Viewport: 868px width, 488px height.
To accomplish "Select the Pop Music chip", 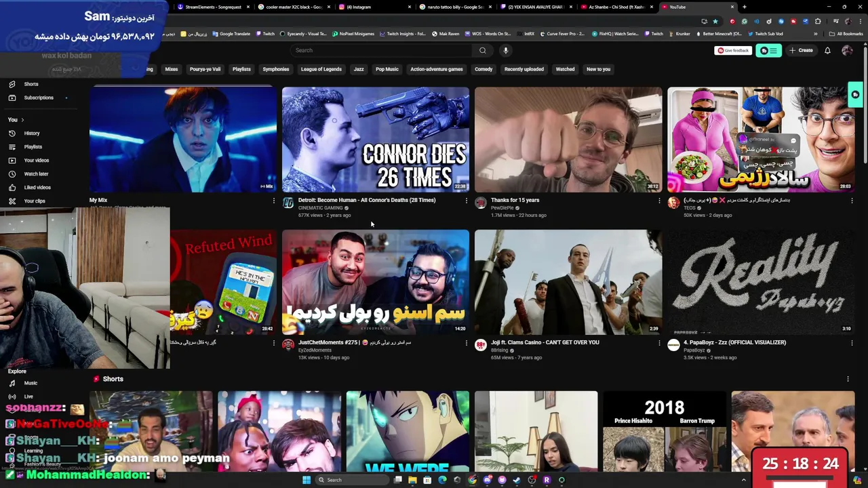I will tap(387, 69).
